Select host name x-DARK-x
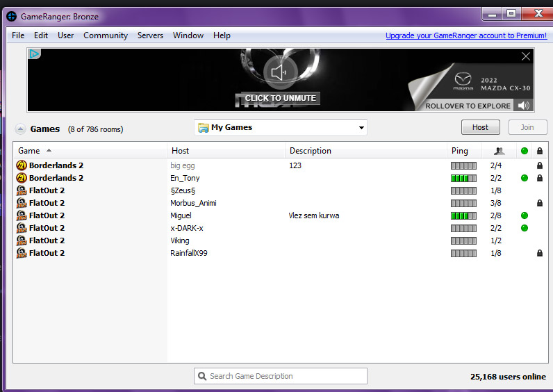This screenshot has height=392, width=553. pyautogui.click(x=187, y=228)
